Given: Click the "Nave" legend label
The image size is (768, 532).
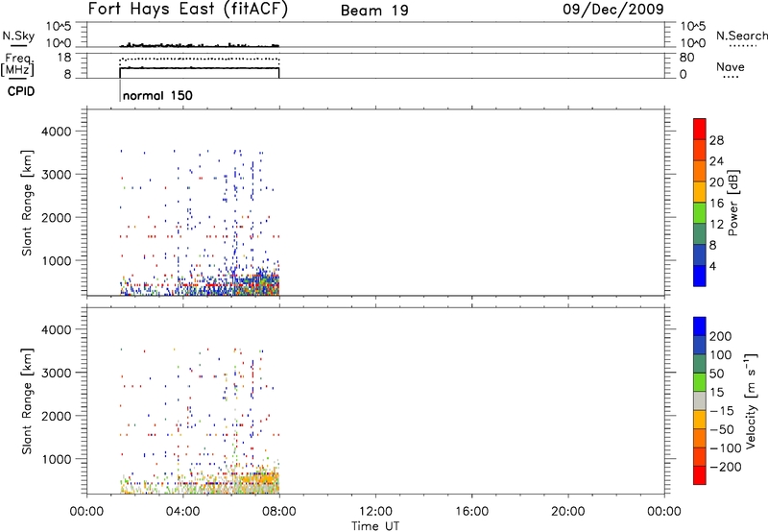Looking at the screenshot, I should coord(730,66).
